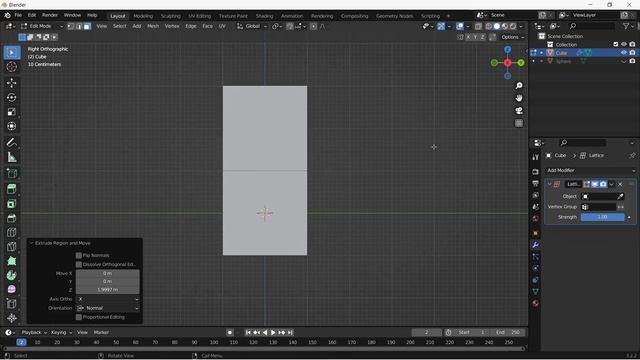Toggle Flip Normals checkbox
The width and height of the screenshot is (640, 360).
coord(79,256)
